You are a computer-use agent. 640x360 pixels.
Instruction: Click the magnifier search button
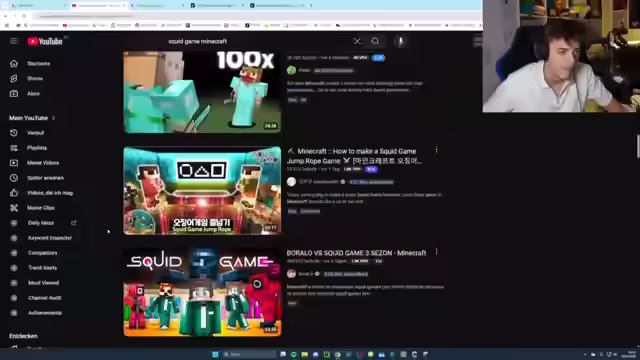(375, 41)
